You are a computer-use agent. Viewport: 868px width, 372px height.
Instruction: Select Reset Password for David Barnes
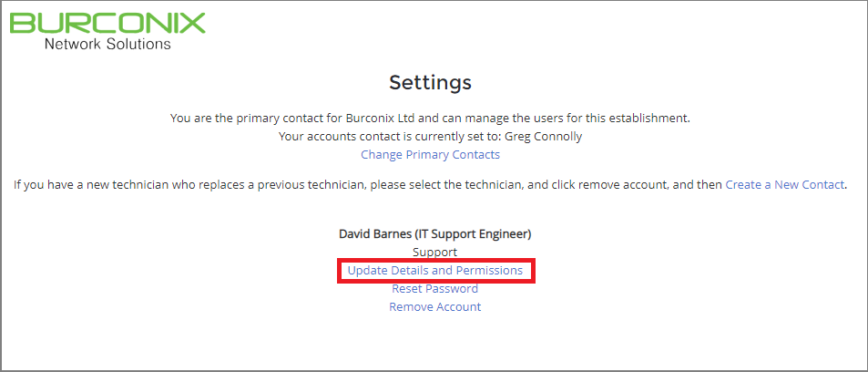tap(435, 289)
